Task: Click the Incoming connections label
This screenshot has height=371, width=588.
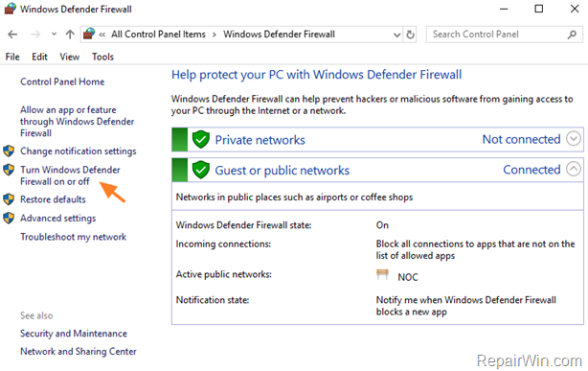Action: (x=223, y=244)
